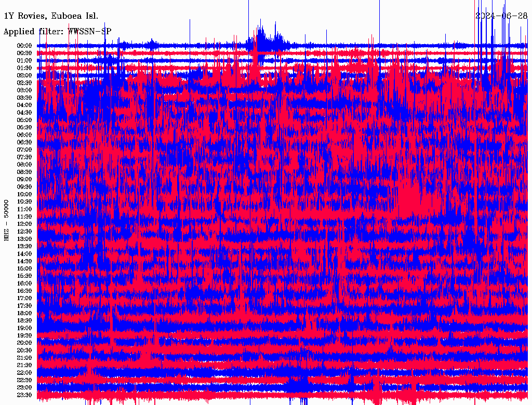
Task: Click the 13:00 time label
Action: (24, 239)
